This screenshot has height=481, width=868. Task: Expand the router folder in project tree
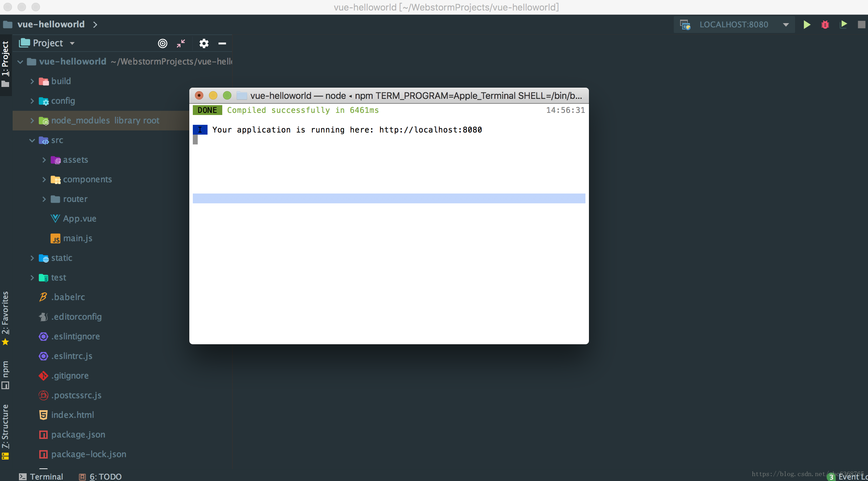pyautogui.click(x=45, y=198)
